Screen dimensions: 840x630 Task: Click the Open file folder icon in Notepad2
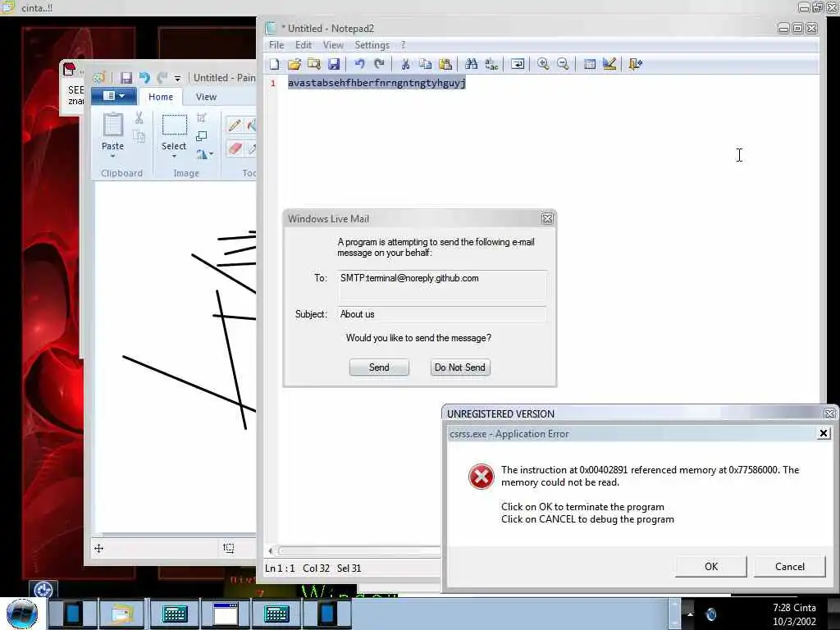[294, 64]
